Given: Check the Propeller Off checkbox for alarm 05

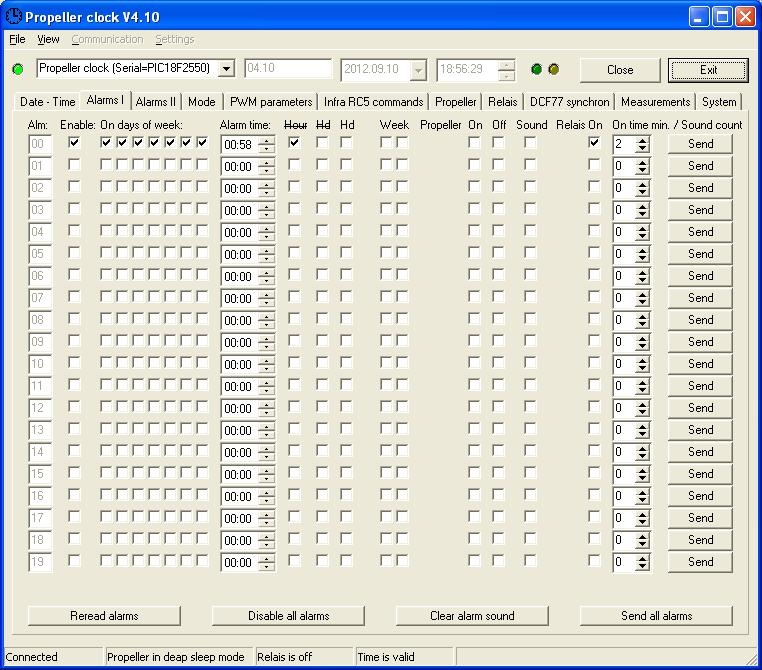Looking at the screenshot, I should coord(498,253).
